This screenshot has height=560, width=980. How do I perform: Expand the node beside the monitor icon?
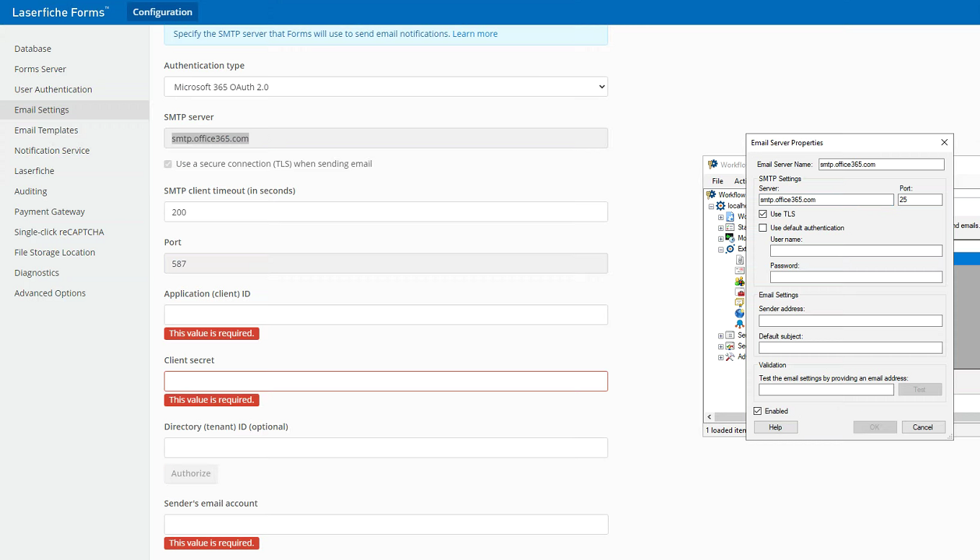[720, 238]
